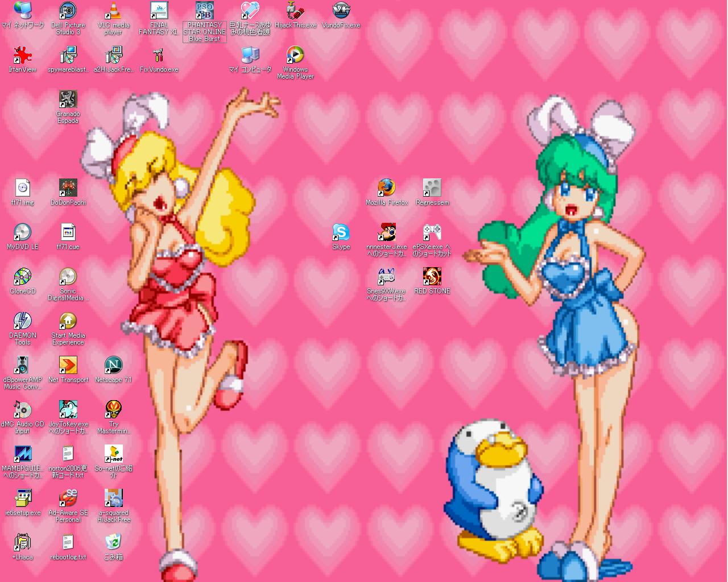Launch the Windows Media Player shortcut

pyautogui.click(x=296, y=55)
